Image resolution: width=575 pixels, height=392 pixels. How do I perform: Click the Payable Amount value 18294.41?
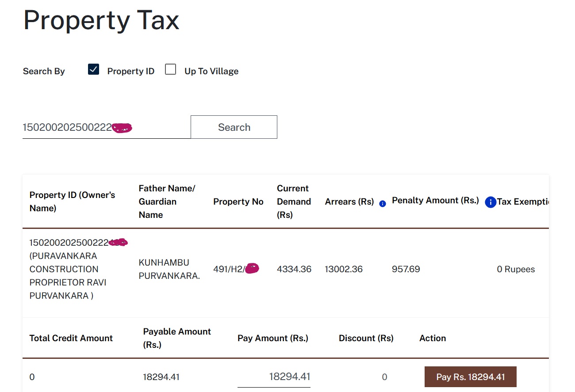tap(161, 377)
